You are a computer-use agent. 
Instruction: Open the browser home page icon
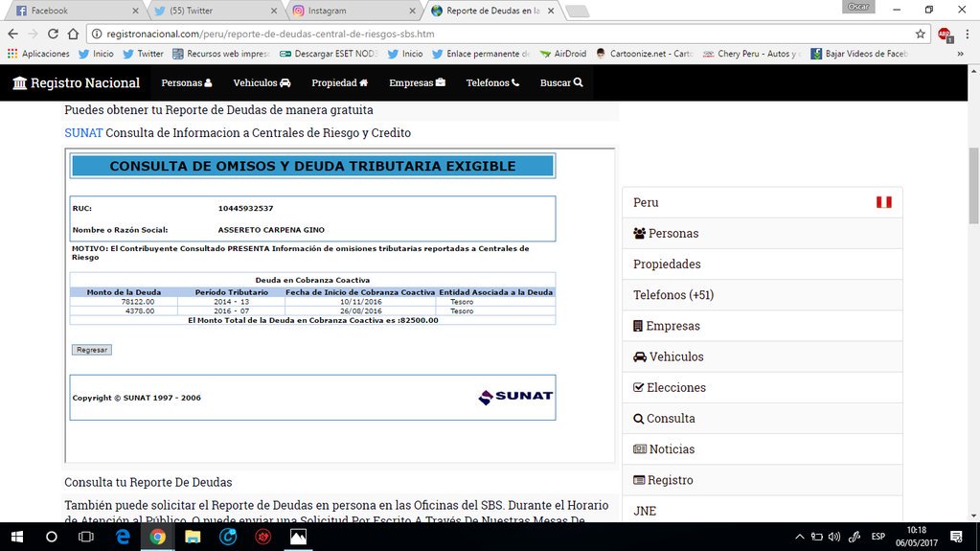click(x=73, y=34)
